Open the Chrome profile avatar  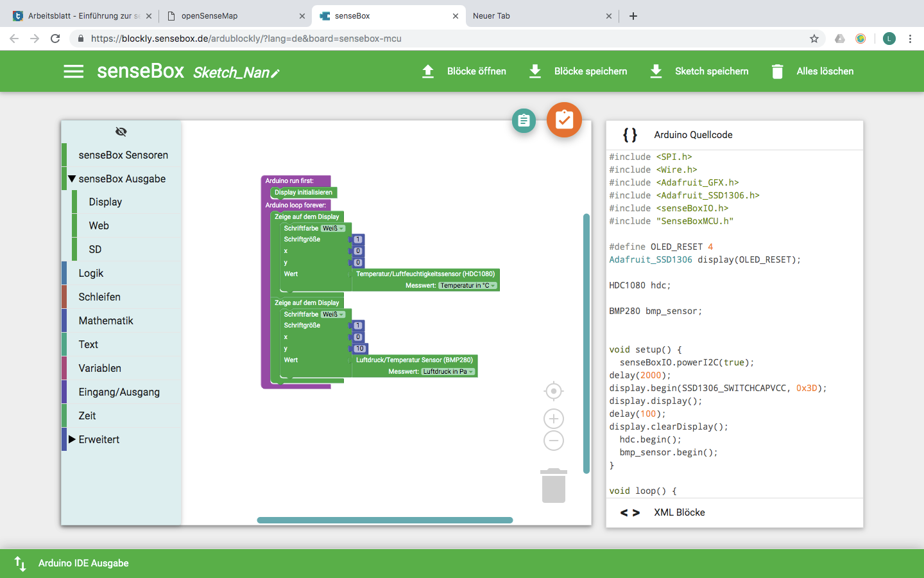(x=889, y=39)
